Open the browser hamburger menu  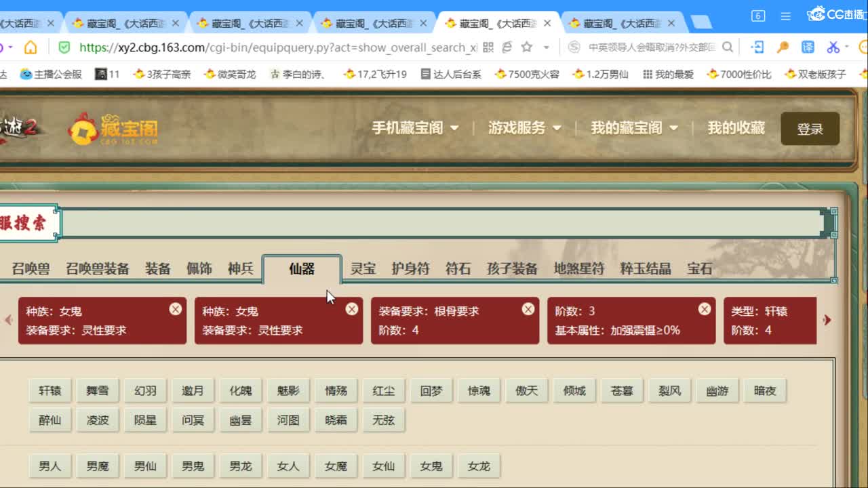click(x=786, y=16)
